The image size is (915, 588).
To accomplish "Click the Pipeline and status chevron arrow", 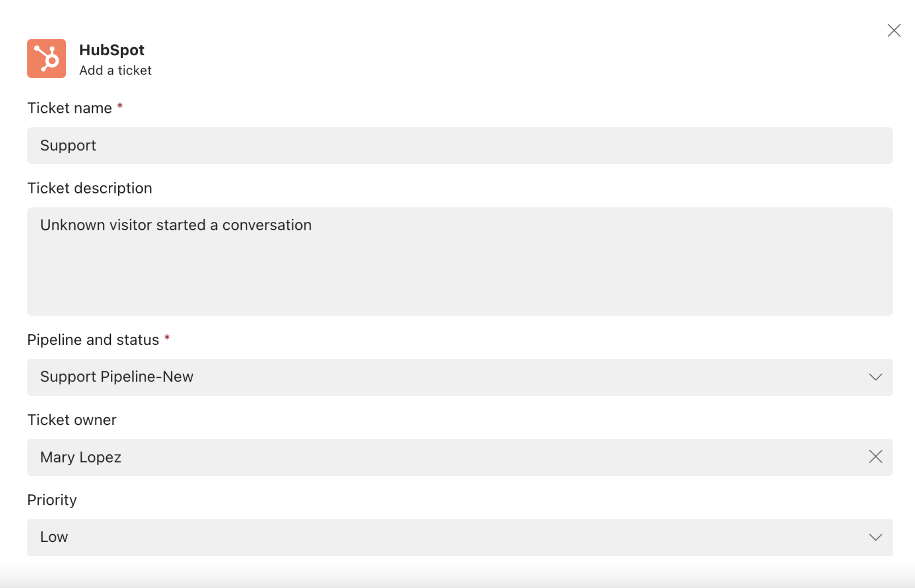I will click(x=876, y=377).
